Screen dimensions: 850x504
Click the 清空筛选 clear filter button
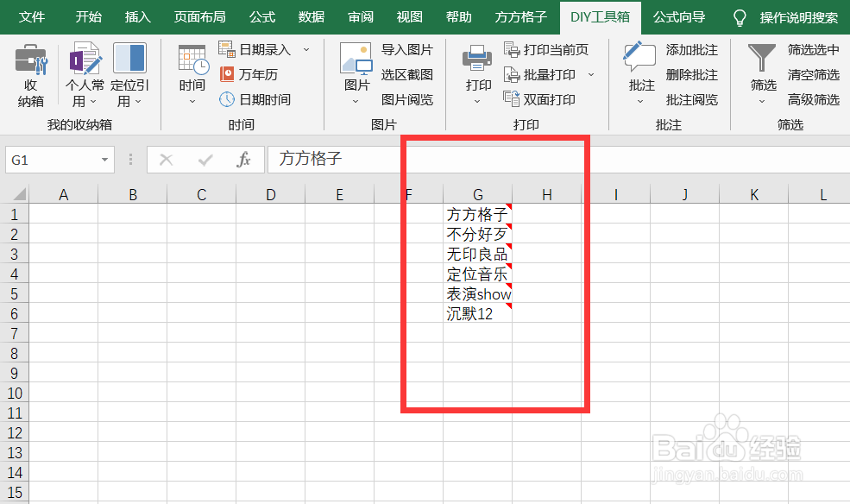click(813, 75)
